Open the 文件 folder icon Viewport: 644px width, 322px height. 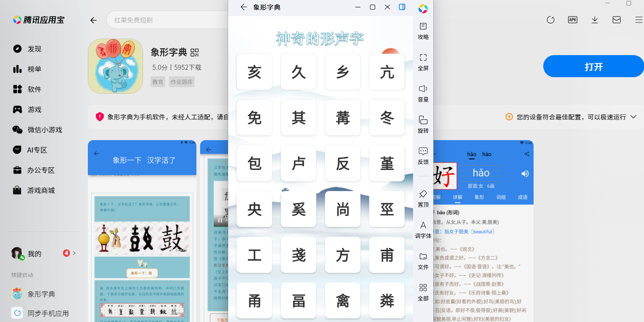423,261
